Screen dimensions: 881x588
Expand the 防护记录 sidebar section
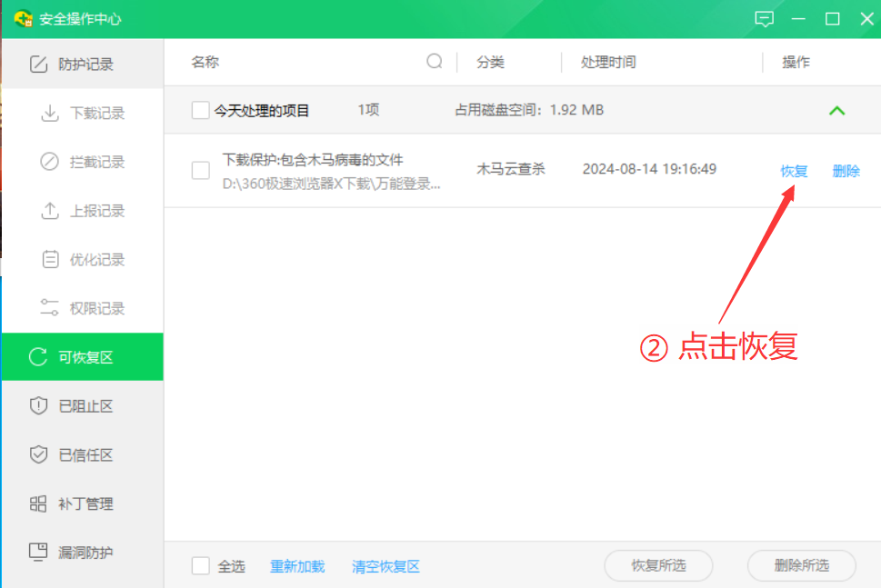point(82,65)
